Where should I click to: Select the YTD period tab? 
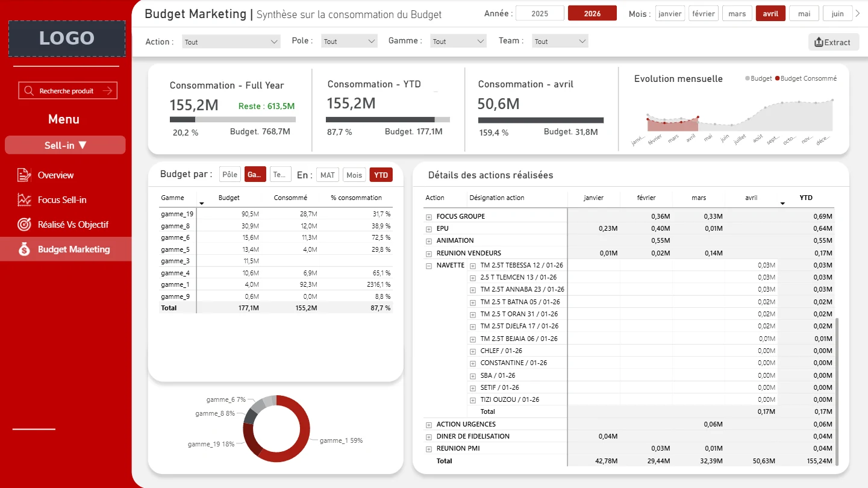[381, 175]
